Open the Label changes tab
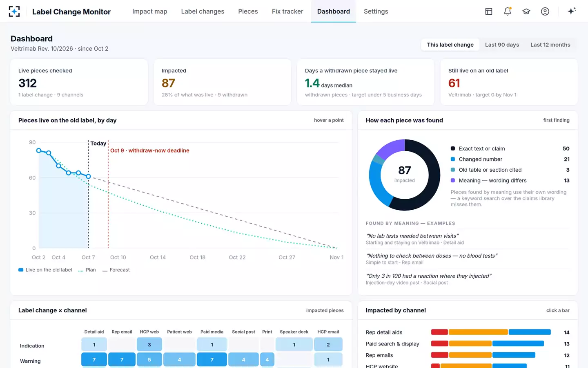 (203, 11)
